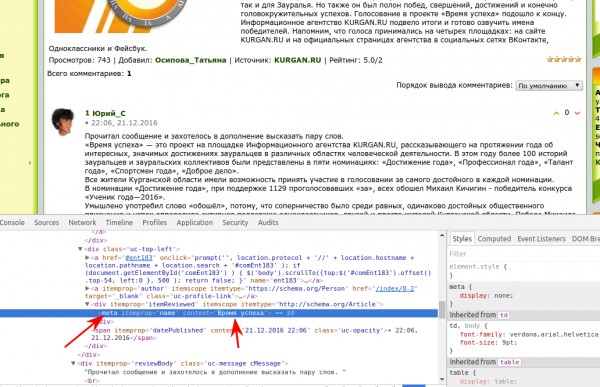Collapse the itemReviewed div node
This screenshot has height=387, width=600.
point(87,304)
